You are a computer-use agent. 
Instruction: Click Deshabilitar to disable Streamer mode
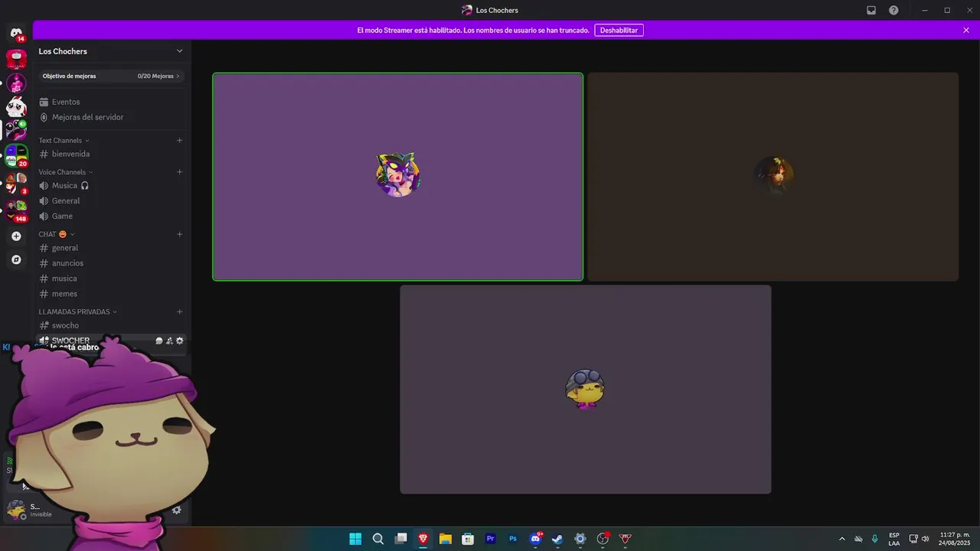[619, 30]
